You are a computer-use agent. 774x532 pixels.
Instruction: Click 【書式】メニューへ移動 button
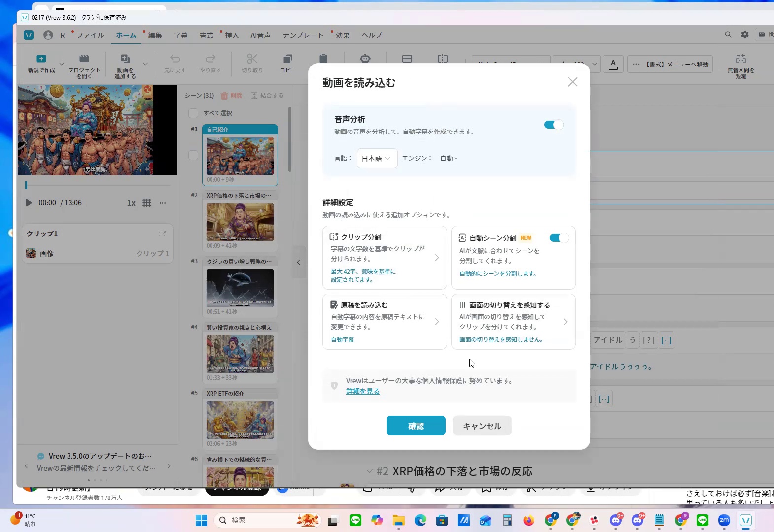tap(670, 64)
